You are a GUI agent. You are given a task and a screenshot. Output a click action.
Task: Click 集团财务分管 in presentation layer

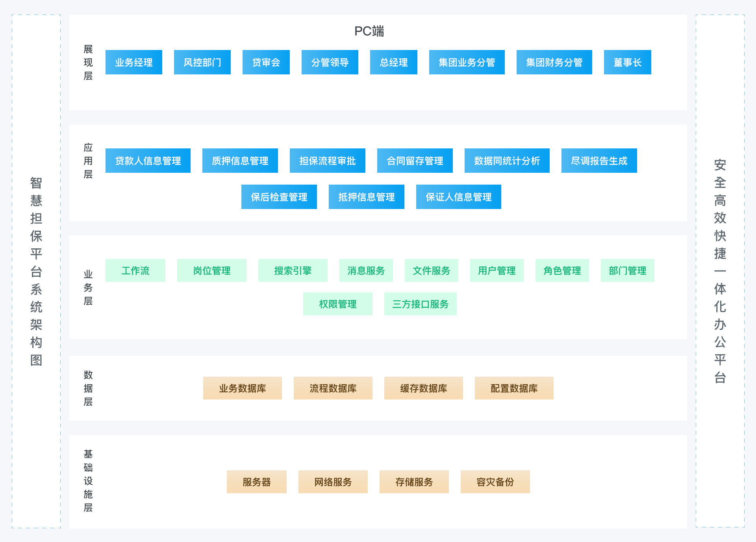[554, 62]
